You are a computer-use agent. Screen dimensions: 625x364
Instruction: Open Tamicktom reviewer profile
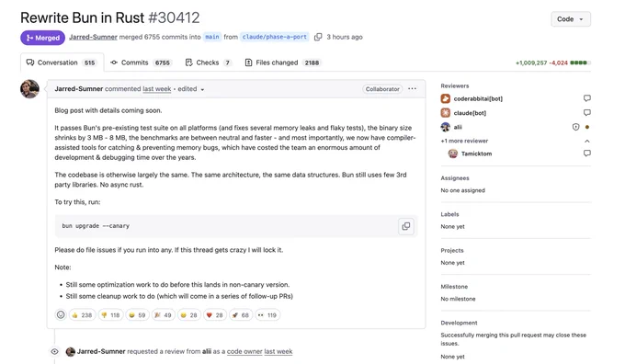click(x=476, y=154)
